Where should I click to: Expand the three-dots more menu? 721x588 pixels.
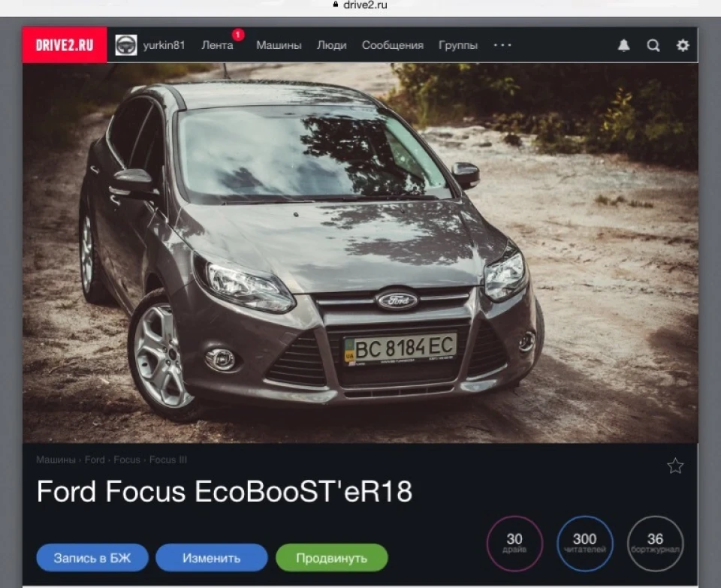[x=502, y=45]
